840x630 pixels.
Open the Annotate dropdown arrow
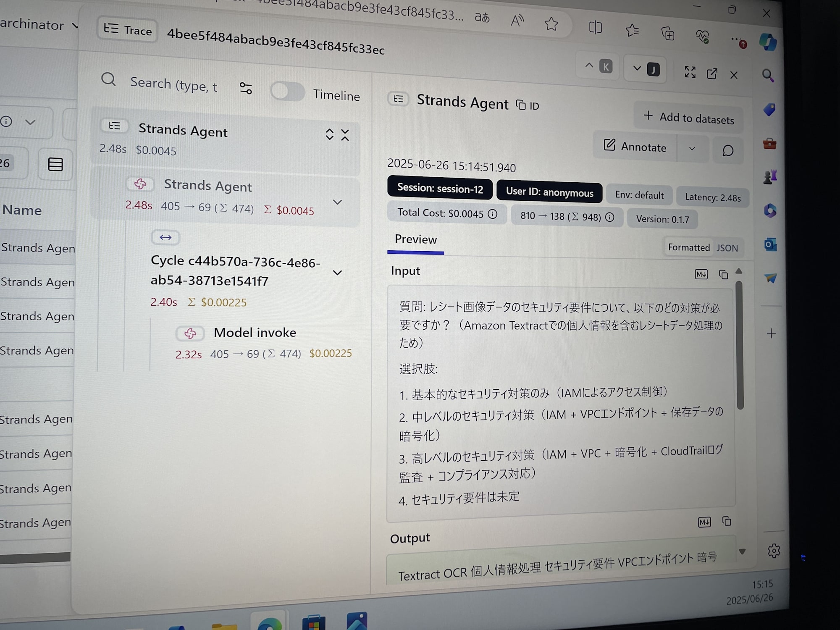(x=692, y=149)
